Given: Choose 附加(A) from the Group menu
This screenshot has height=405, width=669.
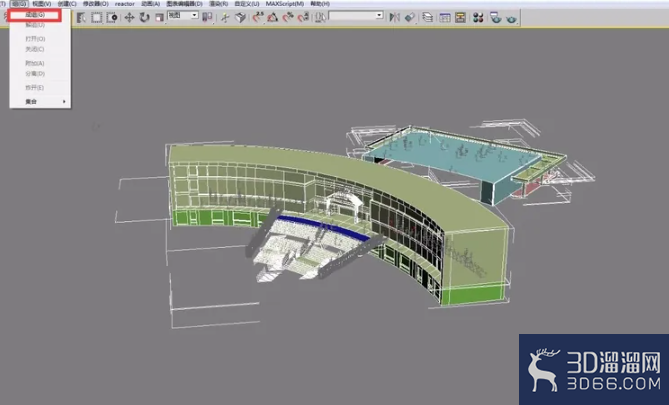Looking at the screenshot, I should 35,63.
